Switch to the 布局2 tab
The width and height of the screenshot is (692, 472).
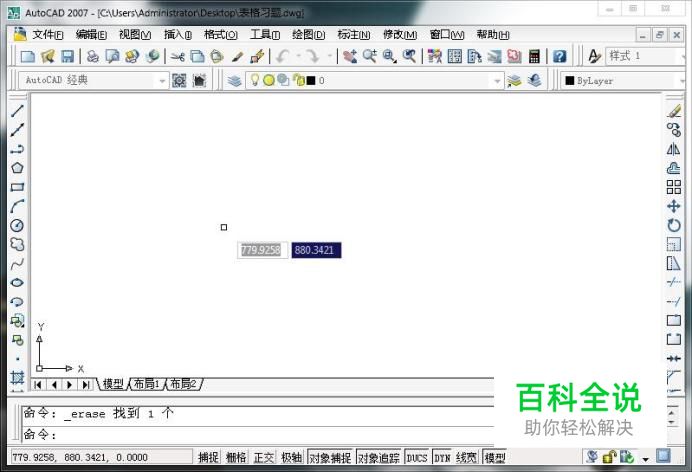tap(184, 384)
